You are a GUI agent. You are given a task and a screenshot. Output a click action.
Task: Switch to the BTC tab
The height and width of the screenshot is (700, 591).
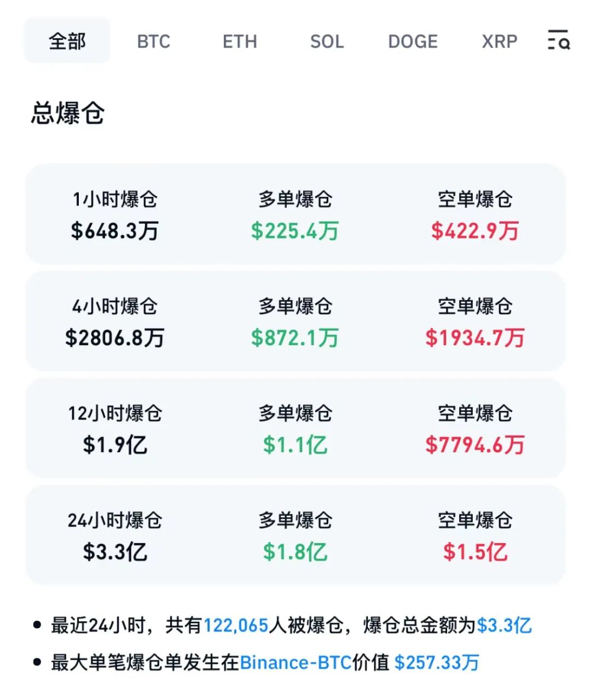tap(154, 42)
